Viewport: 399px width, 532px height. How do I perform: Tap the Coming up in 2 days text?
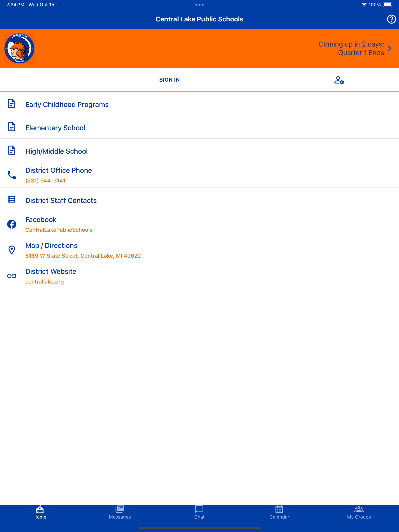tap(351, 44)
